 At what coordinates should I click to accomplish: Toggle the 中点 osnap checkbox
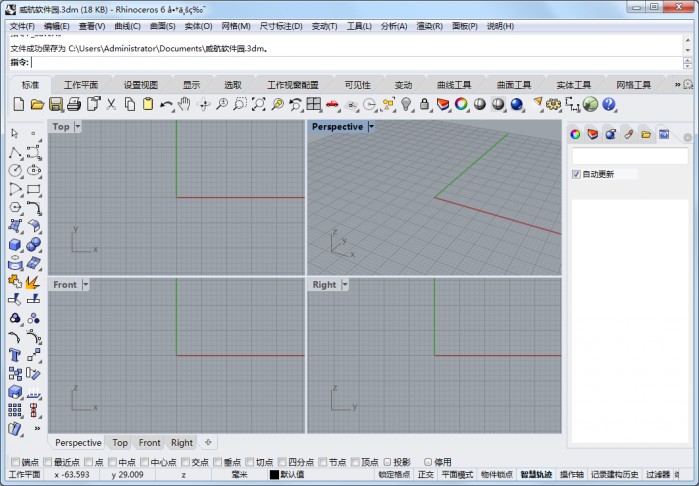111,462
